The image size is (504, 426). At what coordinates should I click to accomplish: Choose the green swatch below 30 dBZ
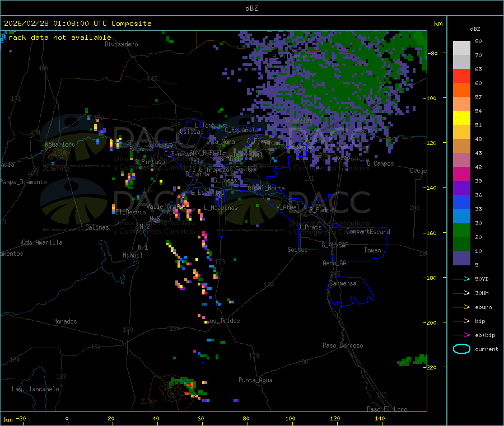point(461,230)
